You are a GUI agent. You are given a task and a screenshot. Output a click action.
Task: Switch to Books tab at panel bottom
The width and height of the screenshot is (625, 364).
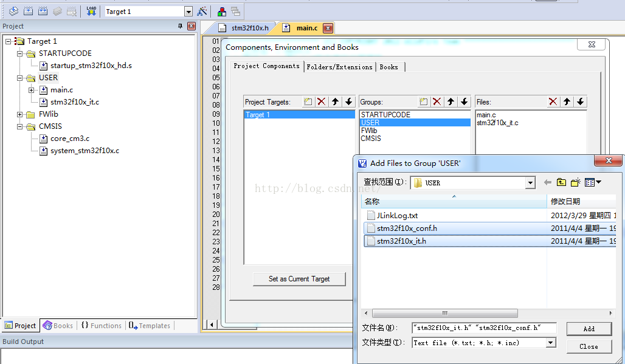pos(58,325)
